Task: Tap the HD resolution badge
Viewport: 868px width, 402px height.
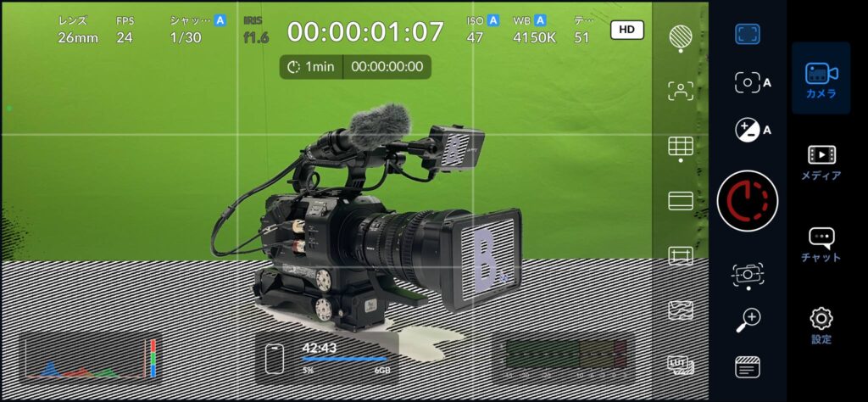Action: pos(626,30)
